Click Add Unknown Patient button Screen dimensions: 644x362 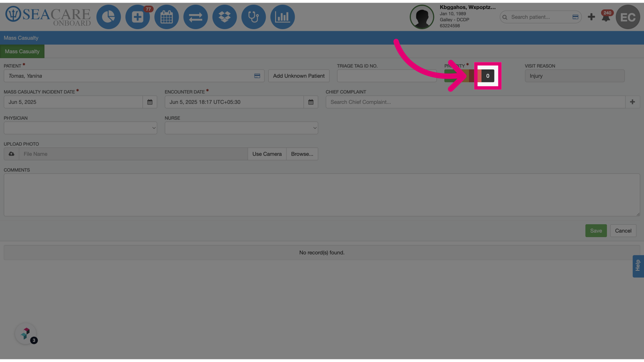299,76
